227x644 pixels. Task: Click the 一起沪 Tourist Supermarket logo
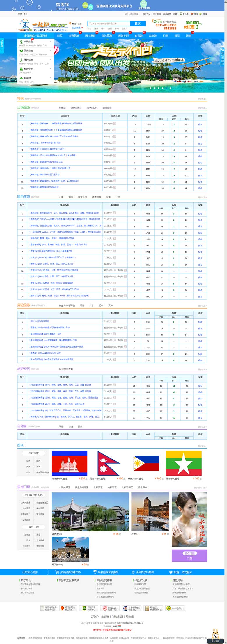42,25
